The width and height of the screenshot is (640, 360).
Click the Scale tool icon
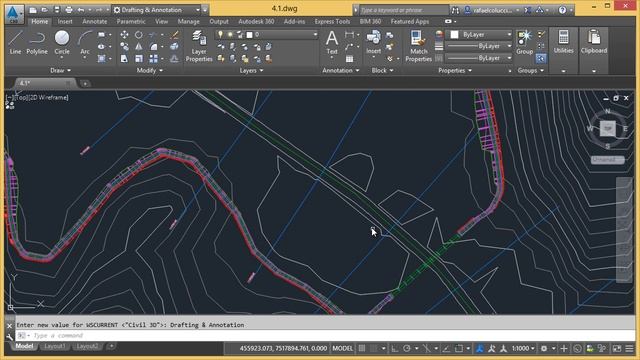click(139, 59)
